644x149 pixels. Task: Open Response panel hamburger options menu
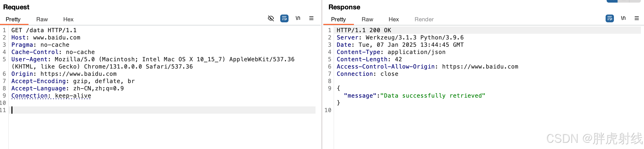[637, 18]
